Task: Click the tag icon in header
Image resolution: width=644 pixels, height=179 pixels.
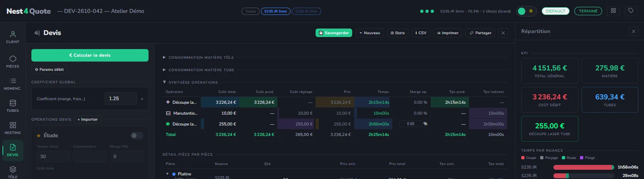Action: [631, 11]
